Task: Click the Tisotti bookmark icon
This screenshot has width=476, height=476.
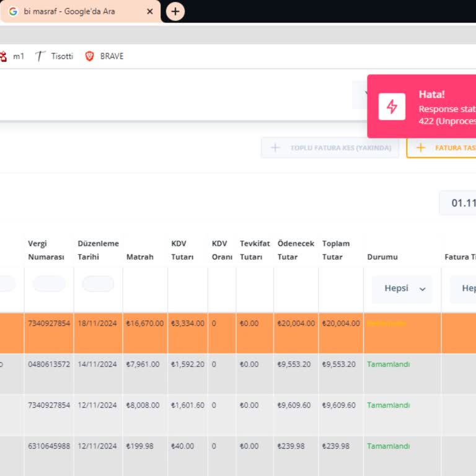Action: (40, 56)
